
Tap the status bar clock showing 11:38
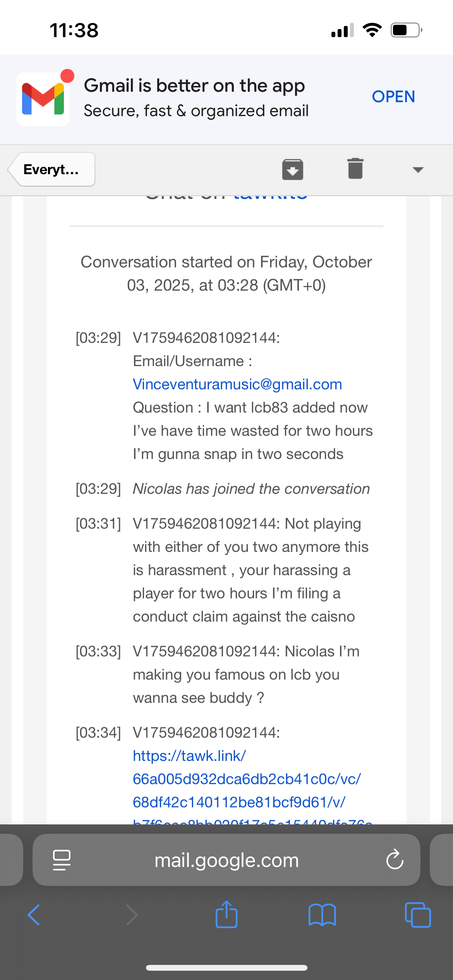pos(74,30)
